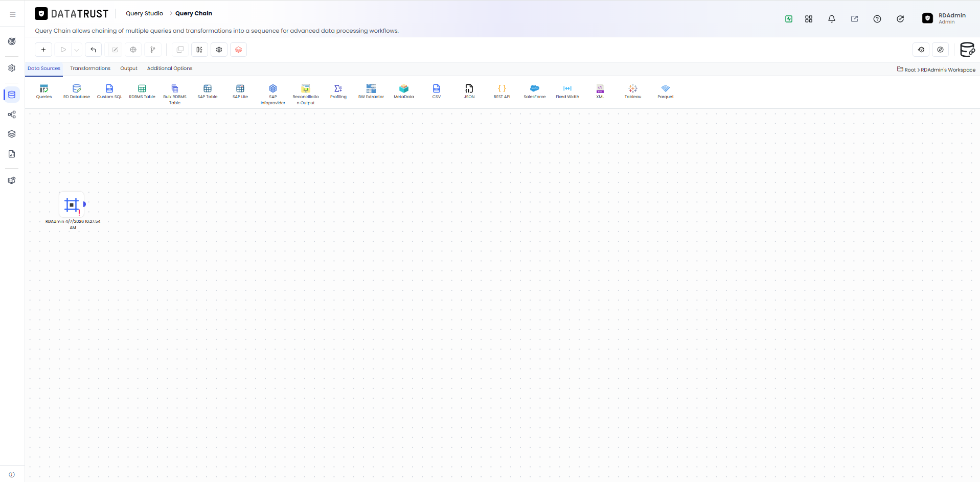Image resolution: width=980 pixels, height=482 pixels.
Task: Click the auto-layout toolbar button
Action: tap(199, 50)
